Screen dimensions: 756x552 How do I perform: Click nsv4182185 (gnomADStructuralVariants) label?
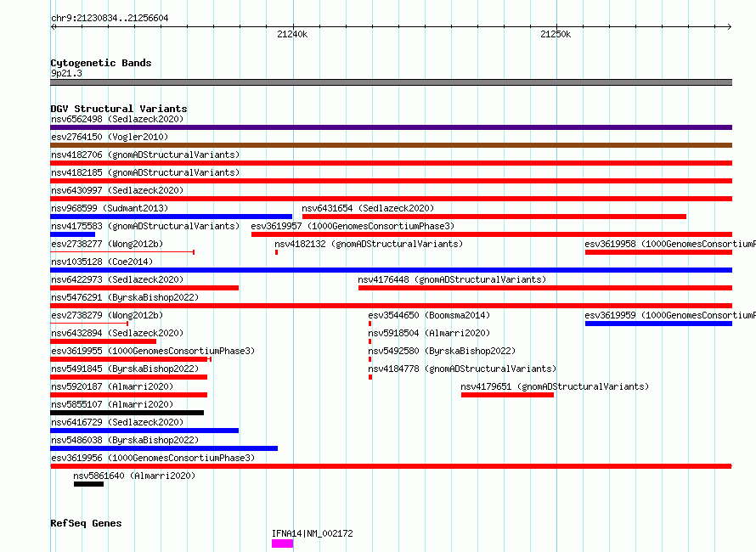click(145, 172)
